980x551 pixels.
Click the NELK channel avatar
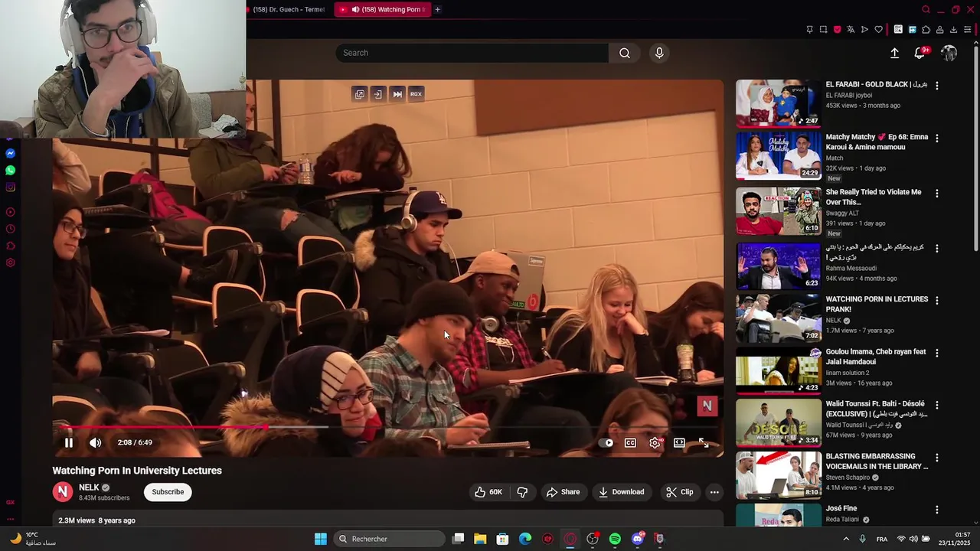63,492
